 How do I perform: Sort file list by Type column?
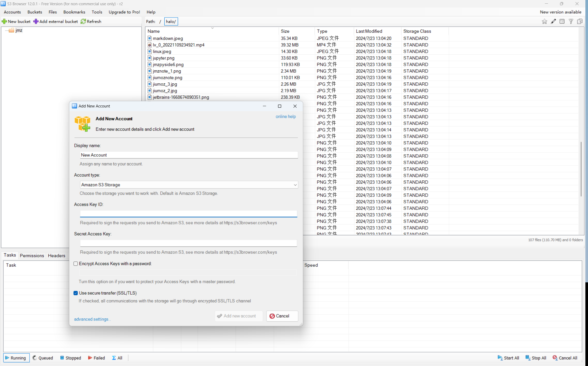pyautogui.click(x=334, y=31)
